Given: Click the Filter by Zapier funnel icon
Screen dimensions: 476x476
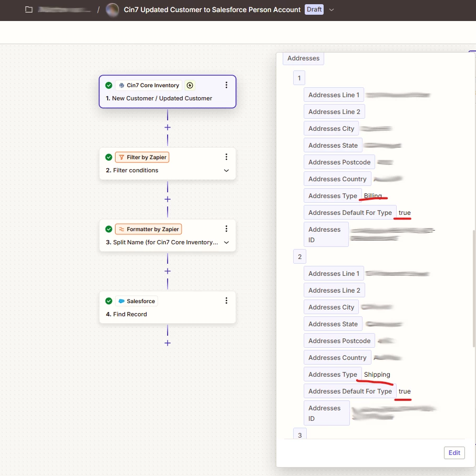Looking at the screenshot, I should tap(121, 157).
